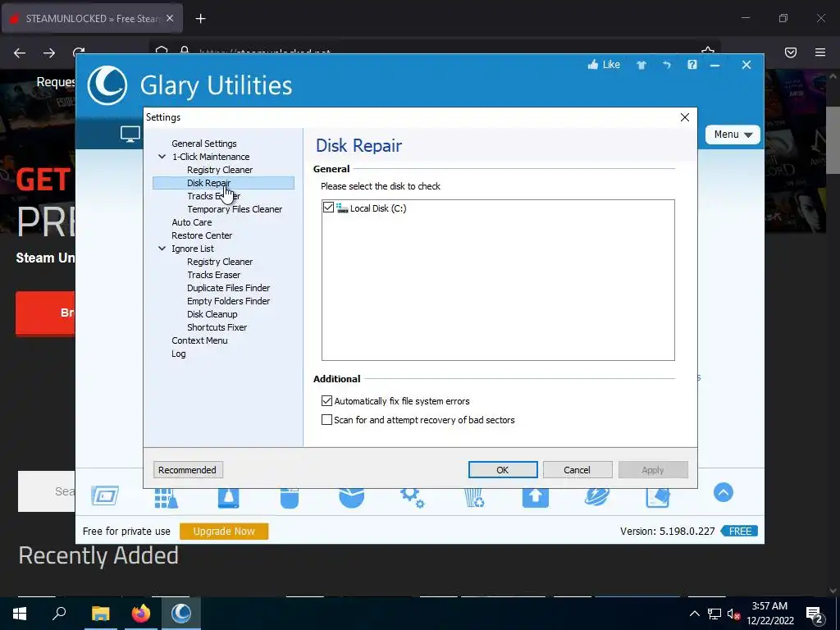Open the Log settings page
Screen dimensions: 840x630
coord(178,354)
